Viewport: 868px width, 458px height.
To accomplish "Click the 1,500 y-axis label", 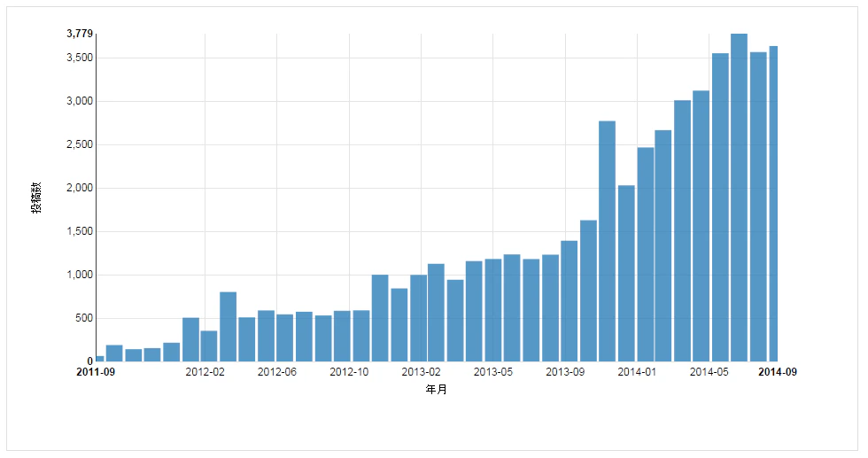I will [x=81, y=231].
